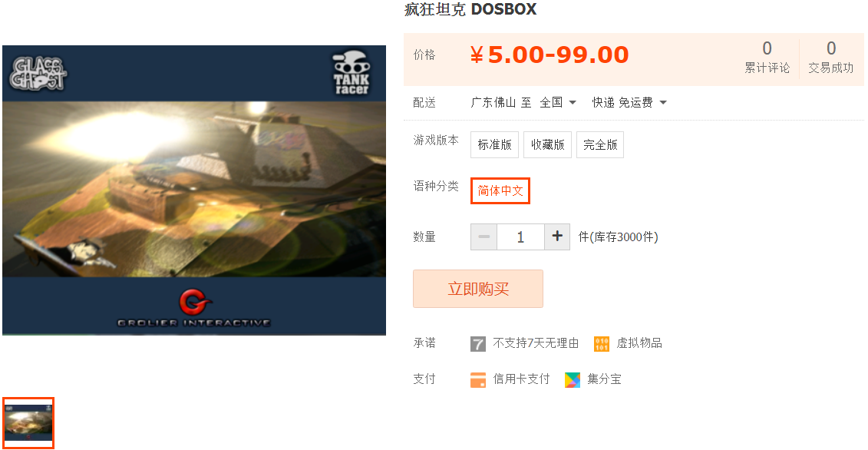Select the 收藏版 game version
This screenshot has width=868, height=450.
[547, 144]
